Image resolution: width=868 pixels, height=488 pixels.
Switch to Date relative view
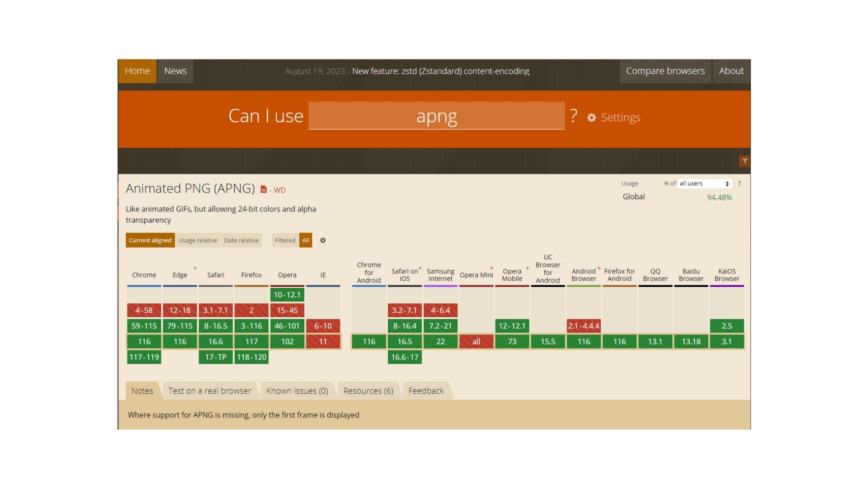241,240
